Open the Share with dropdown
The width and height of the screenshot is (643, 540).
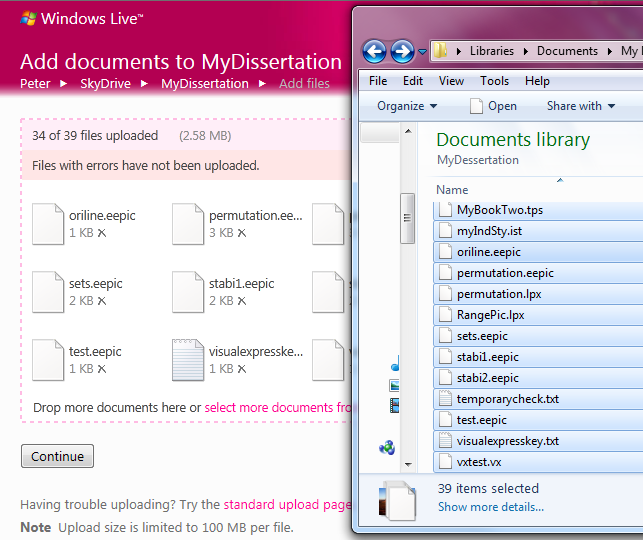tap(581, 106)
